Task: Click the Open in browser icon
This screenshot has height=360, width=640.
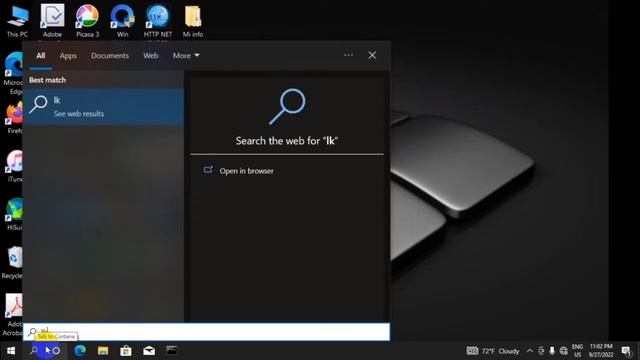Action: click(x=208, y=169)
